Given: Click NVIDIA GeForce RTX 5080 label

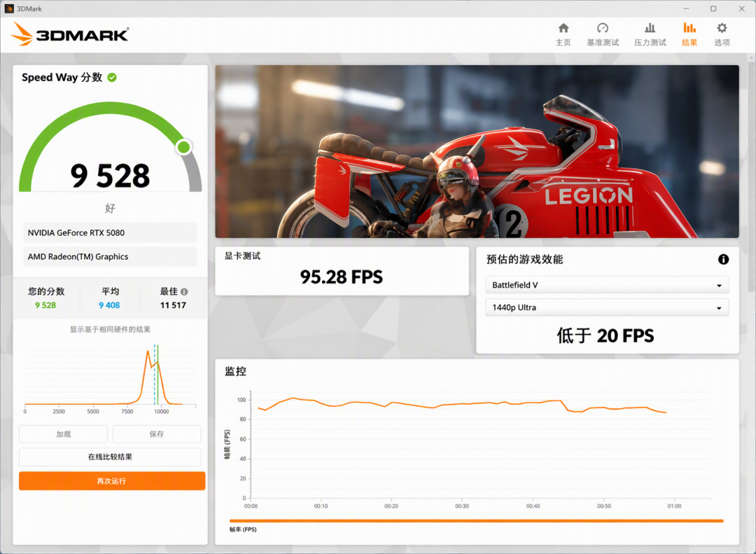Looking at the screenshot, I should [x=76, y=233].
